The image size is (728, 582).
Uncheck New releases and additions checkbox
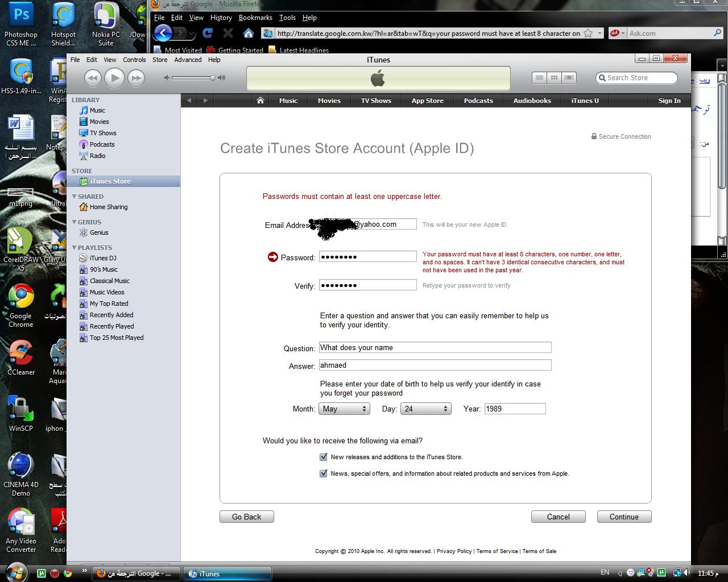tap(324, 457)
